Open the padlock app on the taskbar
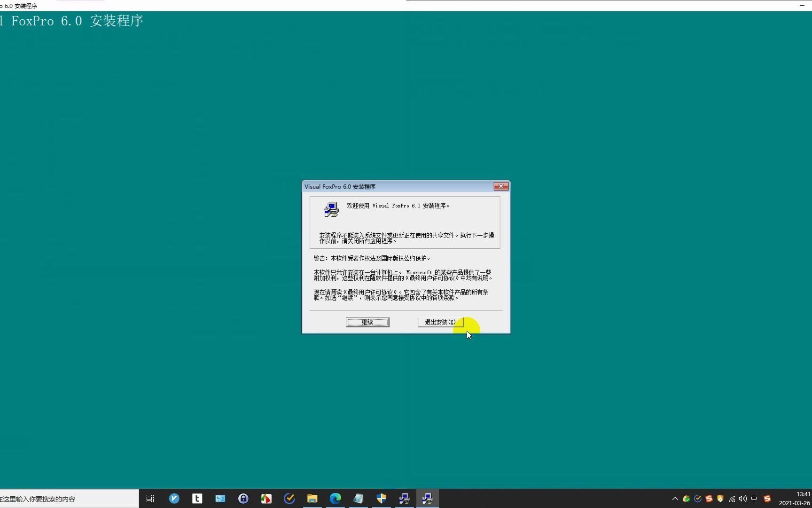 pos(243,499)
